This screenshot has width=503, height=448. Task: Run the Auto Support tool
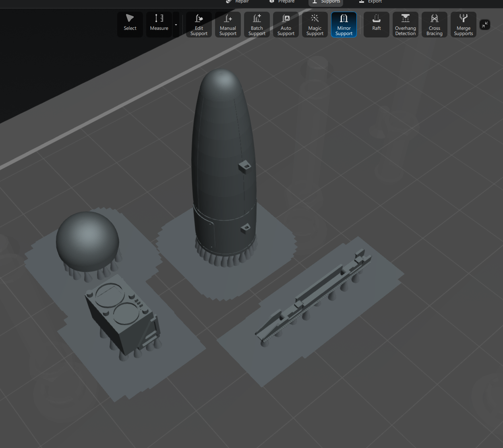click(x=286, y=25)
